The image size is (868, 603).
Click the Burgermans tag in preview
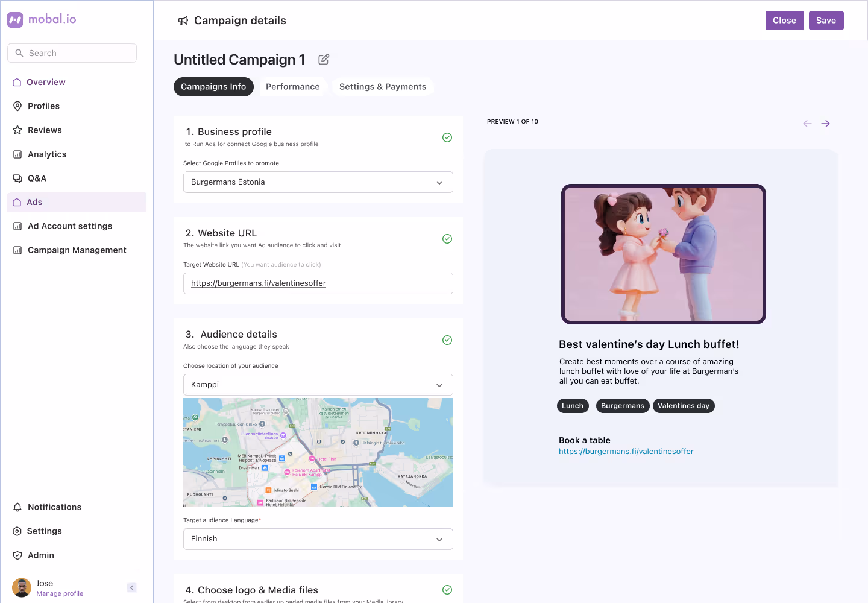[623, 406]
